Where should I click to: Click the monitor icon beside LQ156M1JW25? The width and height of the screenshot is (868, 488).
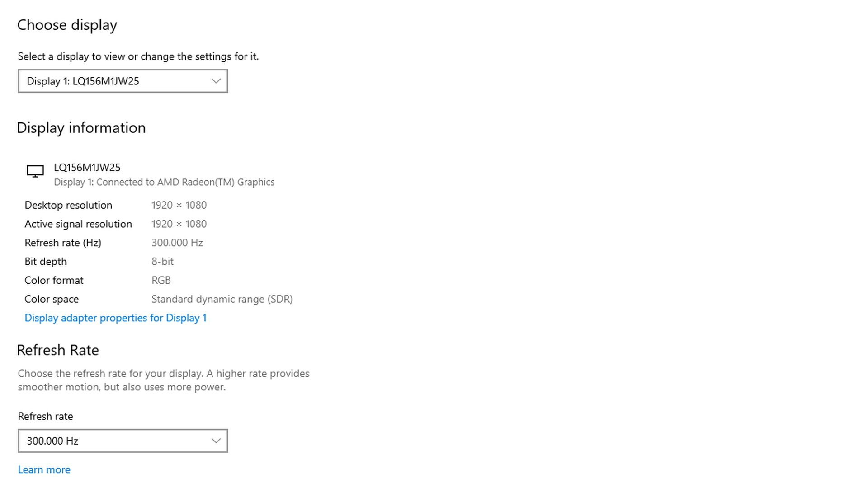(35, 171)
